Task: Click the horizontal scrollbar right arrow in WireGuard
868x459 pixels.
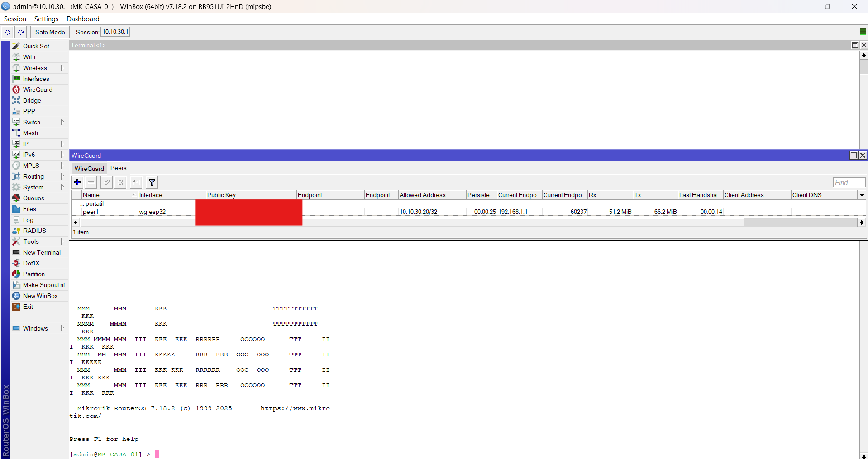Action: click(861, 222)
